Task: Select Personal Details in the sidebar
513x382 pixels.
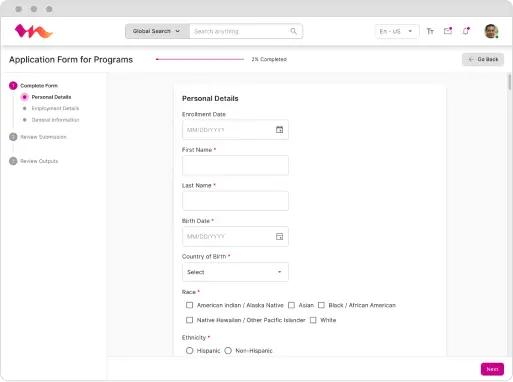Action: [51, 97]
